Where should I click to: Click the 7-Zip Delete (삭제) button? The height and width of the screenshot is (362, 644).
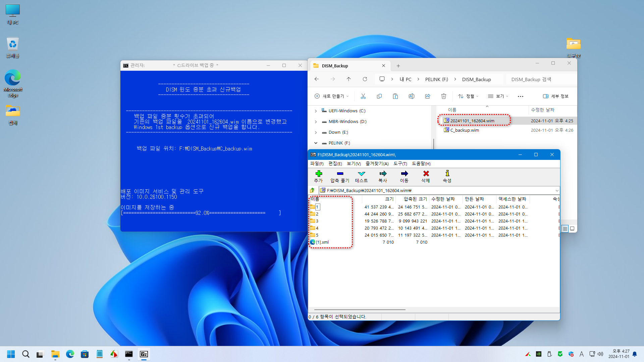[x=426, y=176]
